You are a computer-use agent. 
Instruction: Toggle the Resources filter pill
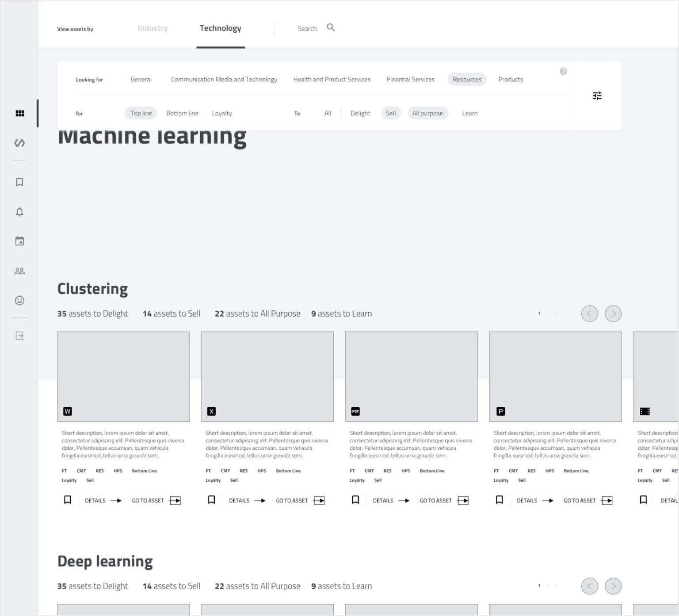467,79
